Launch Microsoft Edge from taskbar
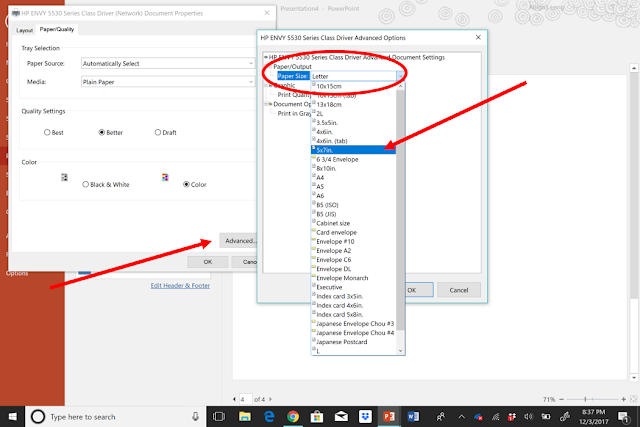Viewport: 640px width, 427px height. [x=269, y=417]
